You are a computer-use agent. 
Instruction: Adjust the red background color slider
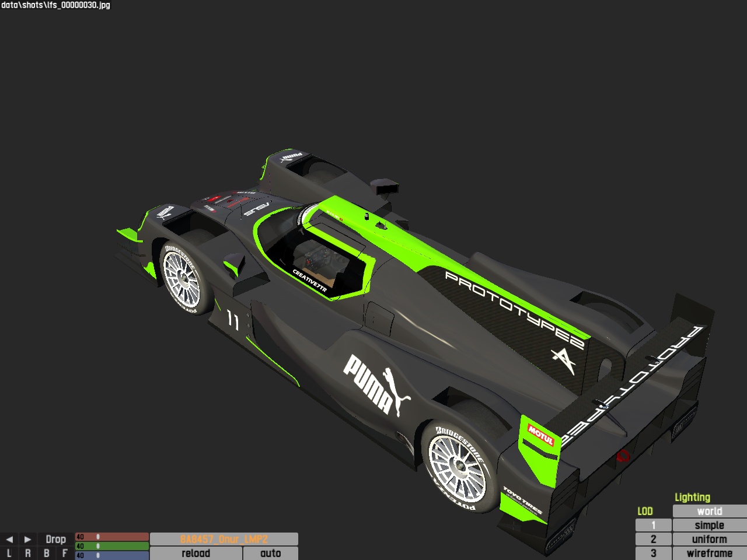(112, 537)
